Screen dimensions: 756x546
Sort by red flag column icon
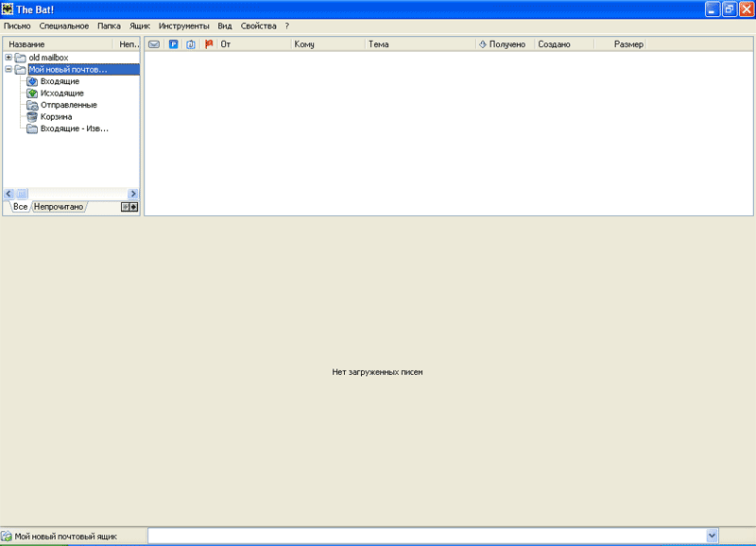209,44
